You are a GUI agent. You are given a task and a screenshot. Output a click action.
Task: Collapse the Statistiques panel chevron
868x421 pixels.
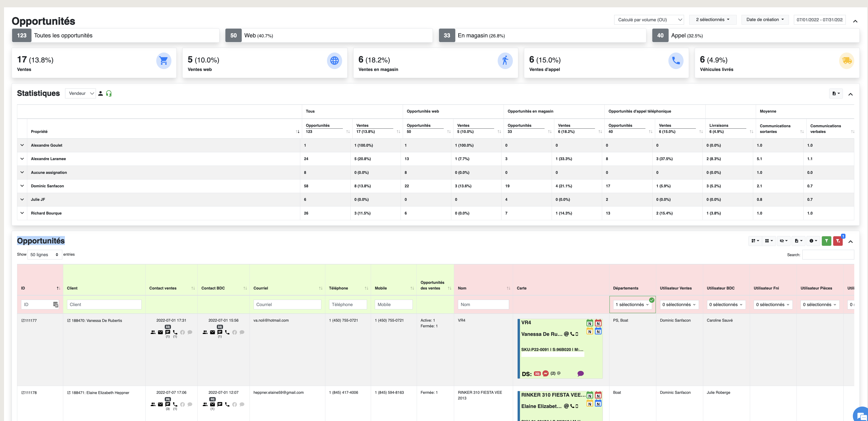(x=850, y=94)
